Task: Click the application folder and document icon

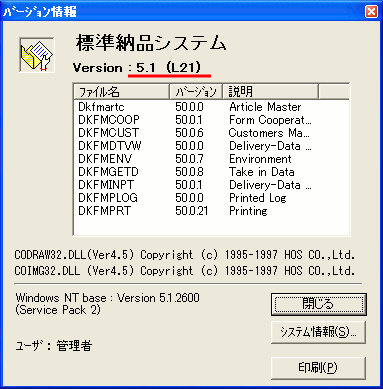Action: (x=37, y=55)
